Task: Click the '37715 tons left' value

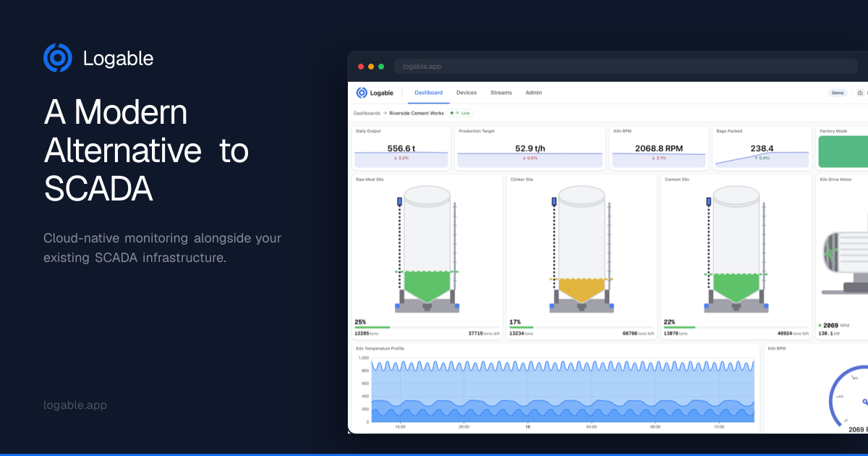Action: (484, 334)
